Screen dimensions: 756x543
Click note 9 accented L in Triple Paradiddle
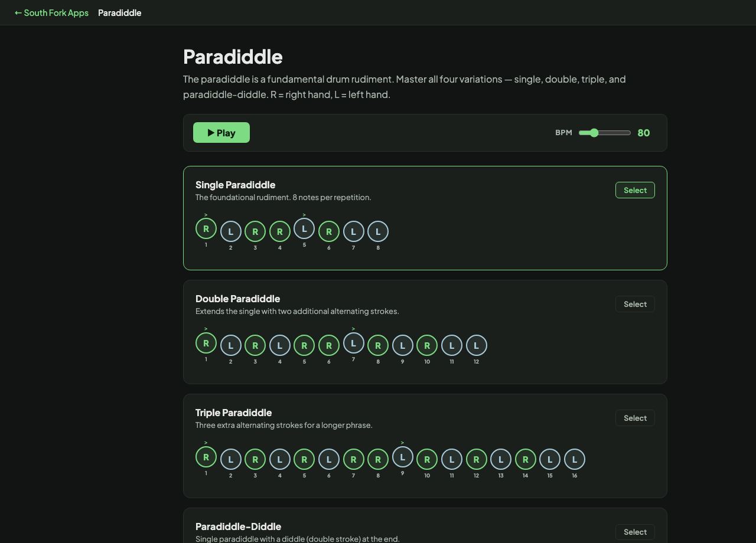pos(402,456)
